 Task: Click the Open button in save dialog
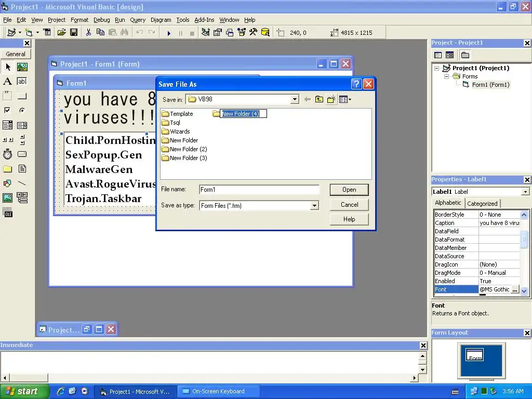pos(349,190)
